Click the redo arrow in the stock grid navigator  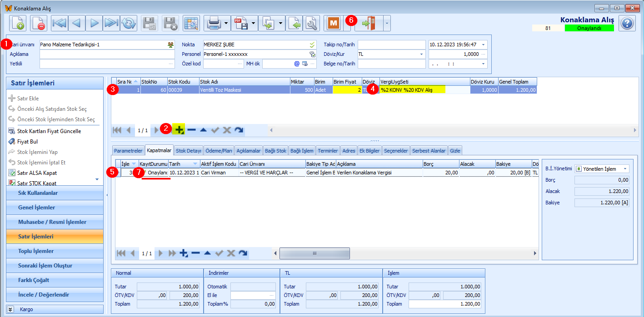[239, 130]
